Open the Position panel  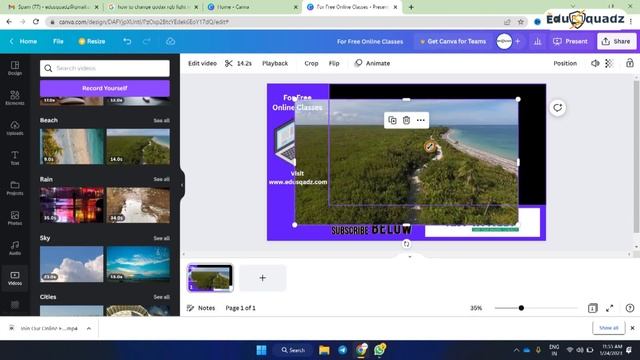565,63
